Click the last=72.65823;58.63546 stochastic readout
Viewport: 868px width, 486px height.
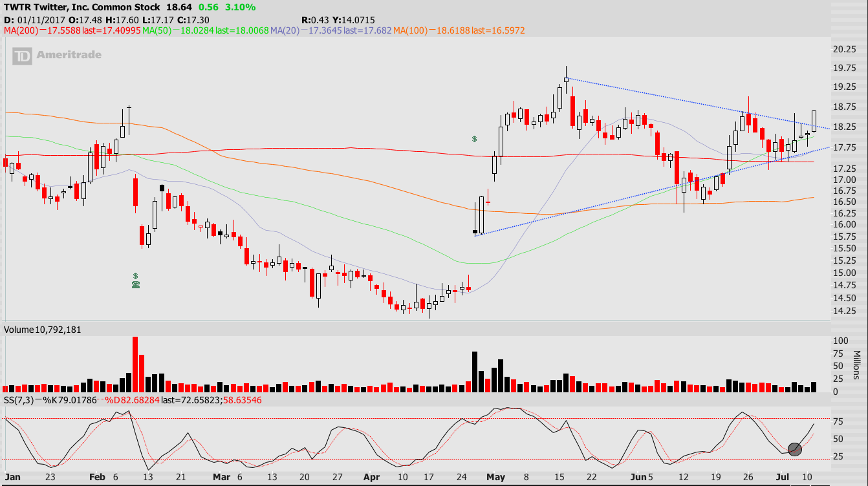211,401
